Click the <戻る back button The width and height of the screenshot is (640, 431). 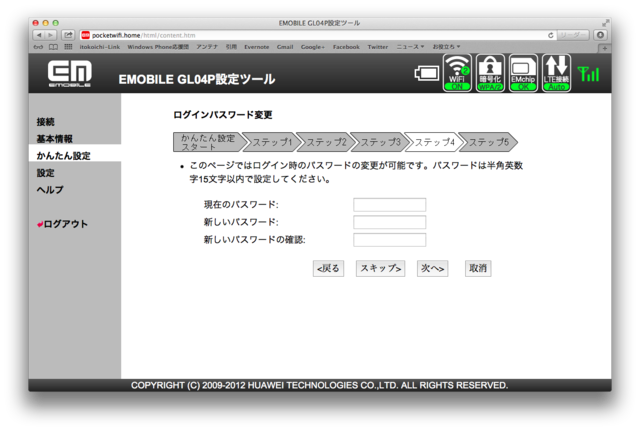point(329,269)
